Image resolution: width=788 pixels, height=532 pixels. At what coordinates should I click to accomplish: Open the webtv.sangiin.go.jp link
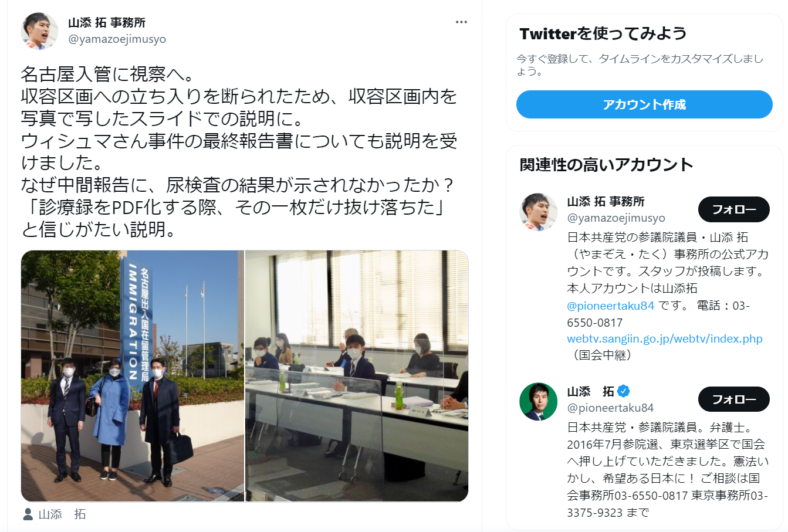[665, 339]
